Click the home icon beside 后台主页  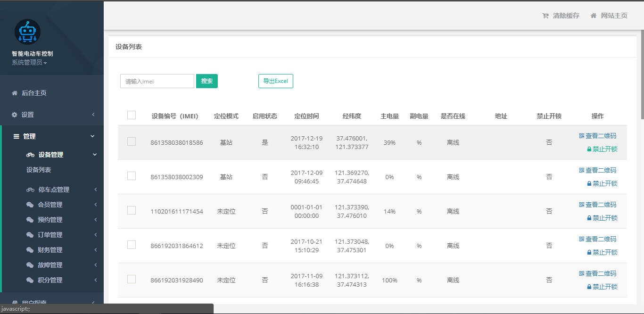(x=15, y=93)
